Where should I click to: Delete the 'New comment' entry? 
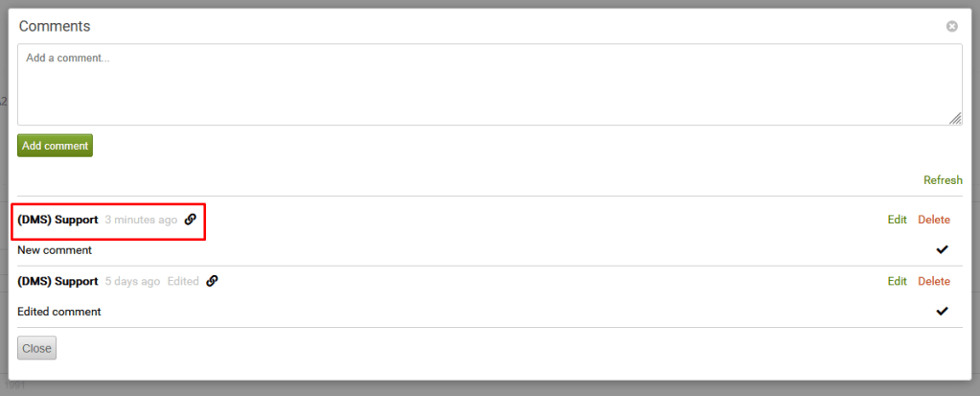(x=934, y=220)
